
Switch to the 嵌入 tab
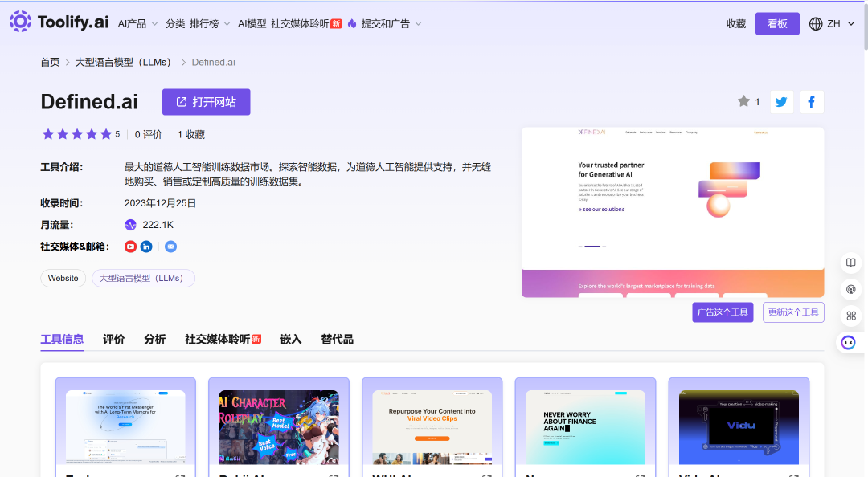tap(291, 339)
